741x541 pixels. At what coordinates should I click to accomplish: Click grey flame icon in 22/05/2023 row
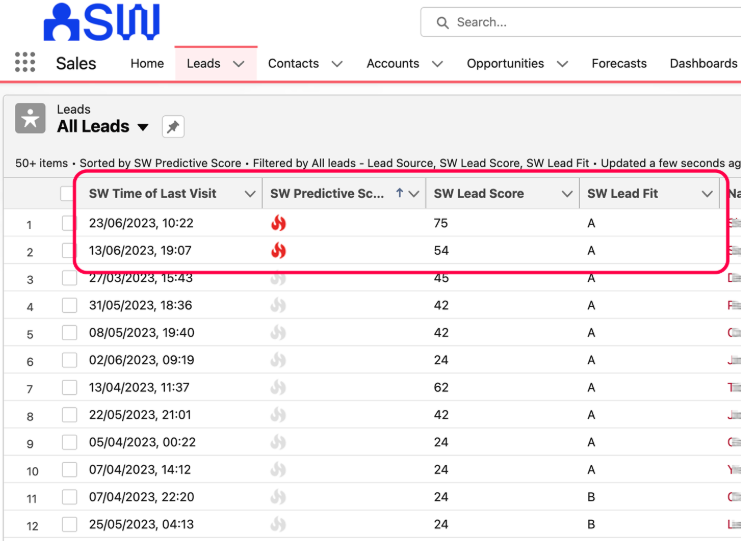tap(278, 415)
